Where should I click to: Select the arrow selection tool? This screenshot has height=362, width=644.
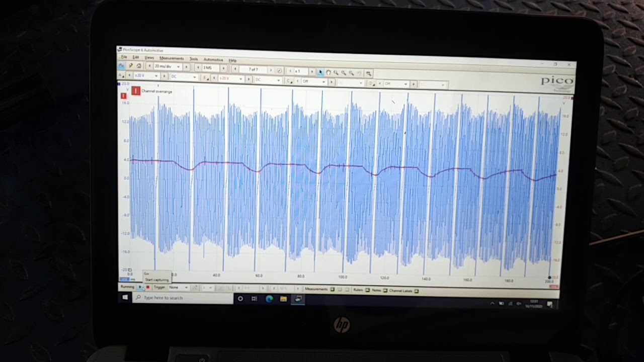tap(321, 72)
